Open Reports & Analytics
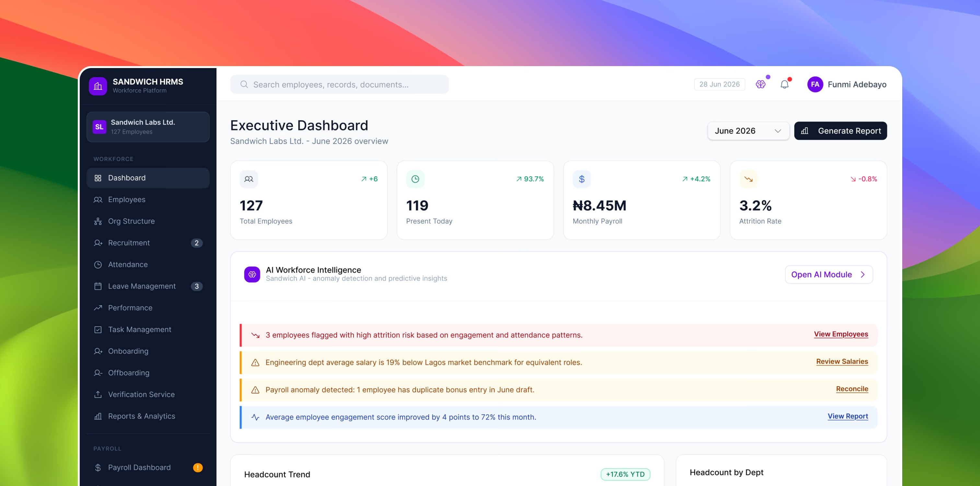Viewport: 980px width, 486px height. [148, 416]
